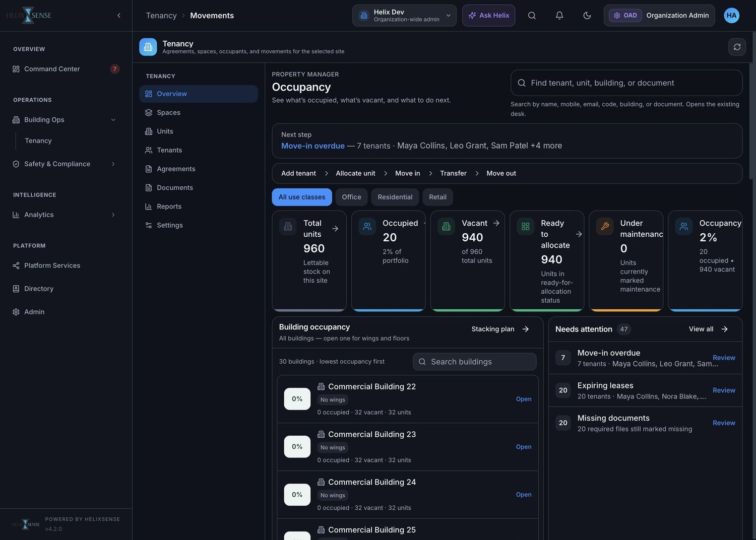Click the HA user avatar

pyautogui.click(x=732, y=16)
